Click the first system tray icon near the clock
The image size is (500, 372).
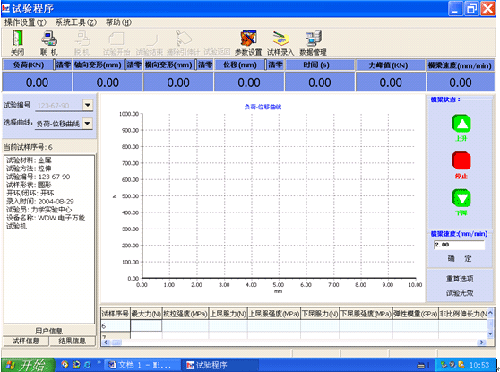click(444, 365)
